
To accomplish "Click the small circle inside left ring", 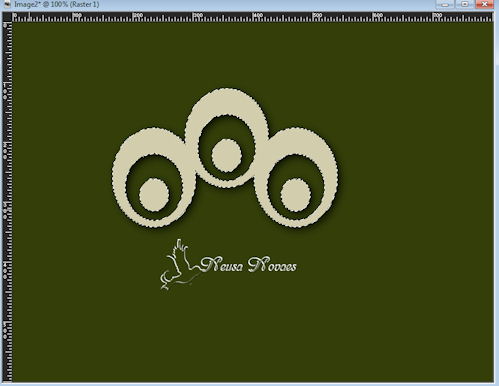I will [154, 195].
